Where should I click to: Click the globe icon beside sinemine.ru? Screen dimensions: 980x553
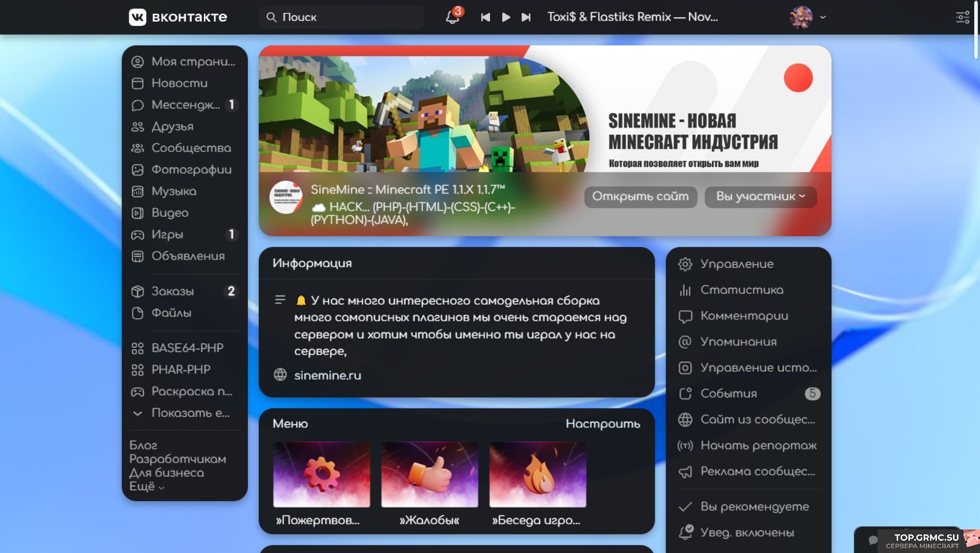[x=280, y=375]
